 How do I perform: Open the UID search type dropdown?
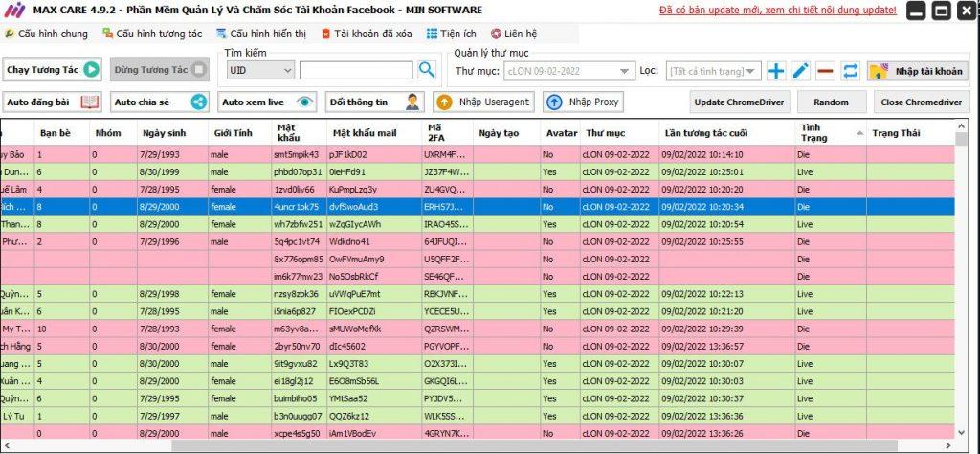[x=260, y=70]
